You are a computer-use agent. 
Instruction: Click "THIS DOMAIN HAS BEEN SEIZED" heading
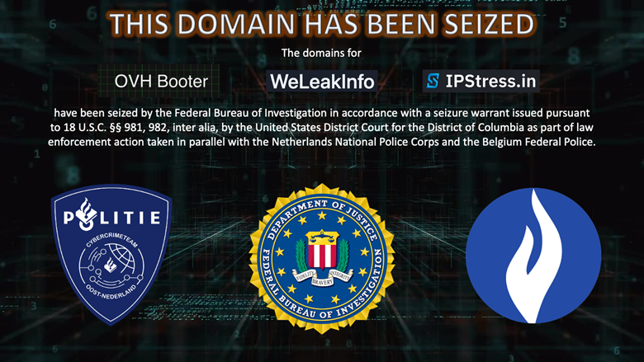click(x=322, y=24)
